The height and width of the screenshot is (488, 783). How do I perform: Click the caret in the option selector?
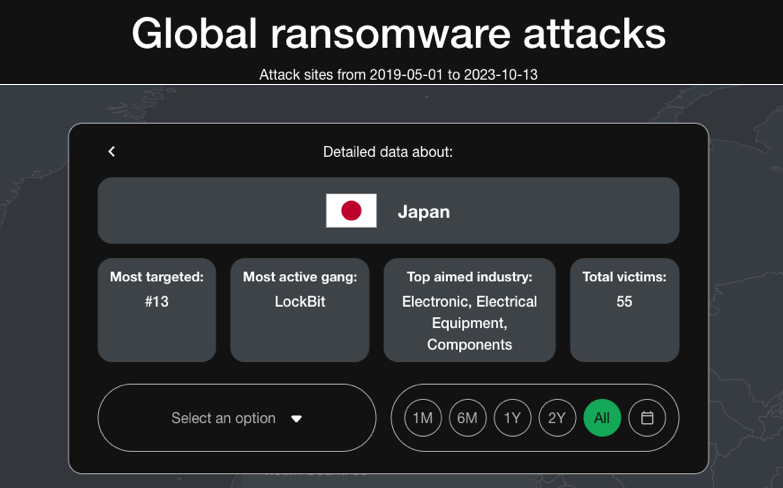pyautogui.click(x=296, y=419)
